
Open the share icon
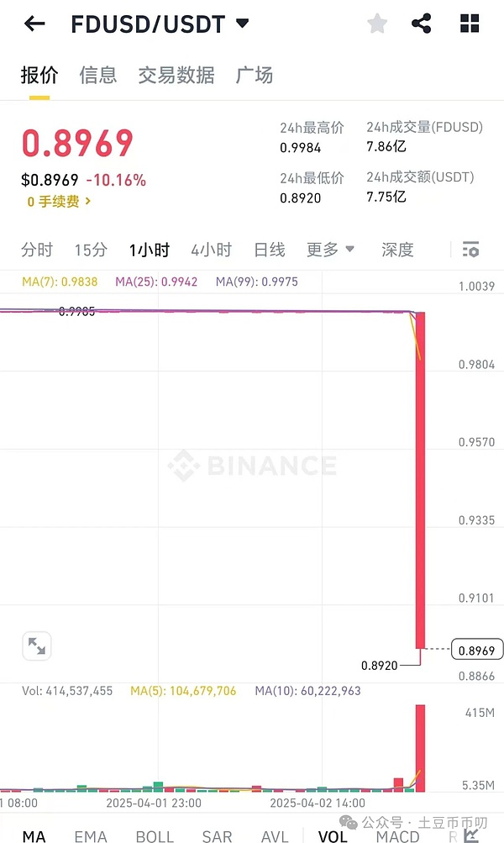click(422, 24)
